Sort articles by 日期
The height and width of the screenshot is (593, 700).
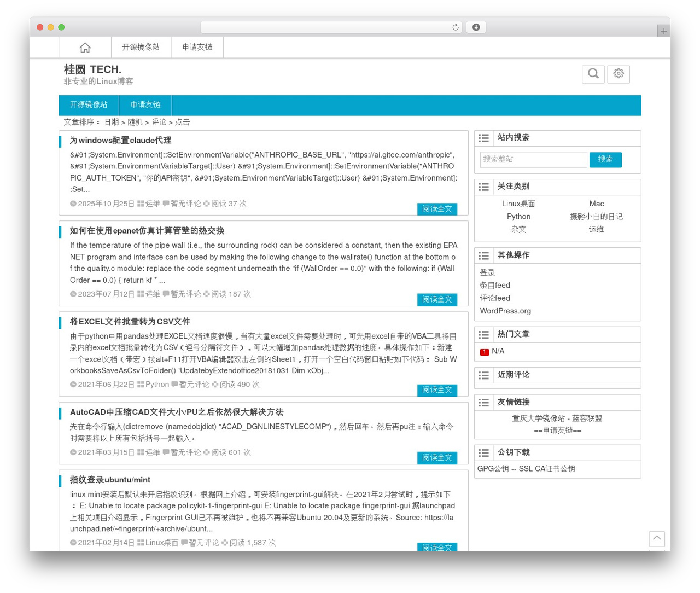click(x=112, y=122)
